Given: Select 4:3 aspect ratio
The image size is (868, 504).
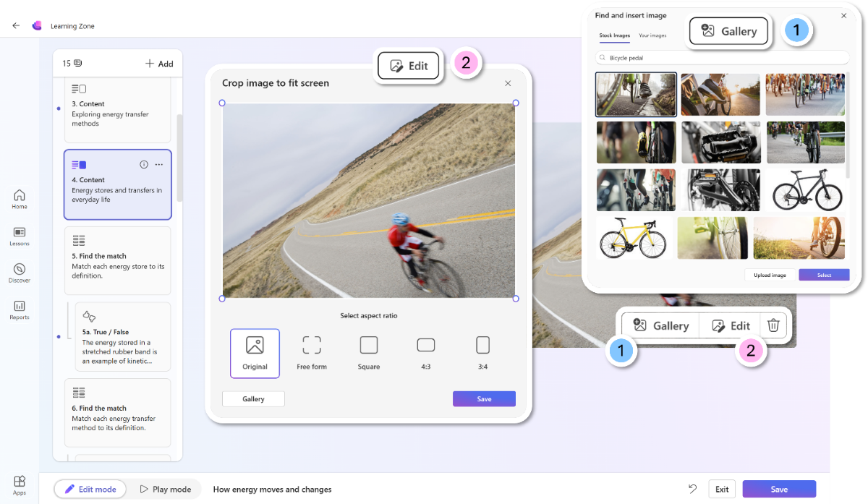Looking at the screenshot, I should [x=426, y=354].
